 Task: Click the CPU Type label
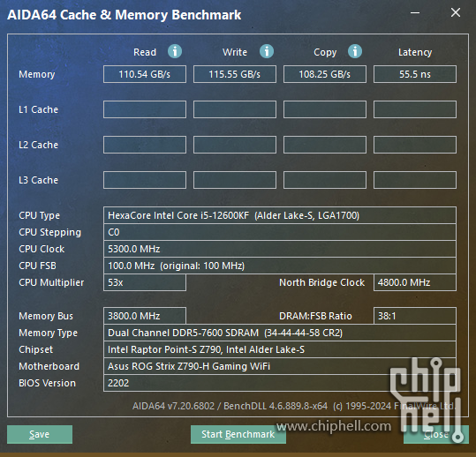point(39,215)
